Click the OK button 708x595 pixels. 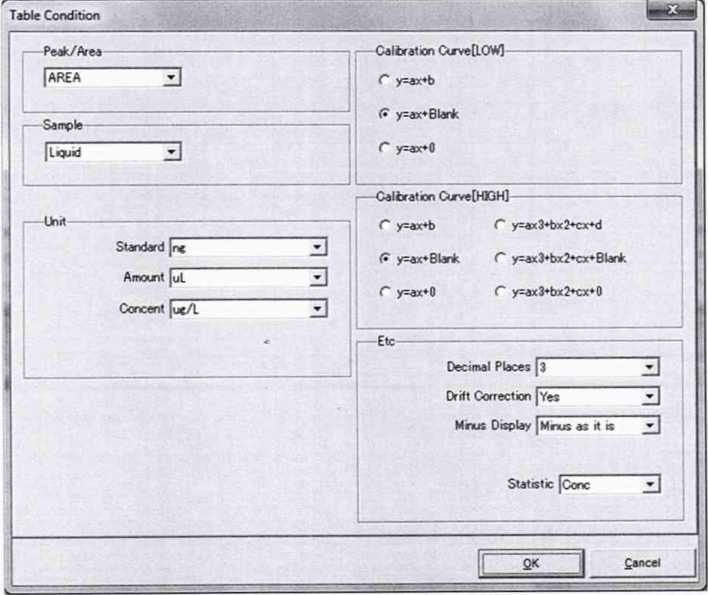coord(530,563)
